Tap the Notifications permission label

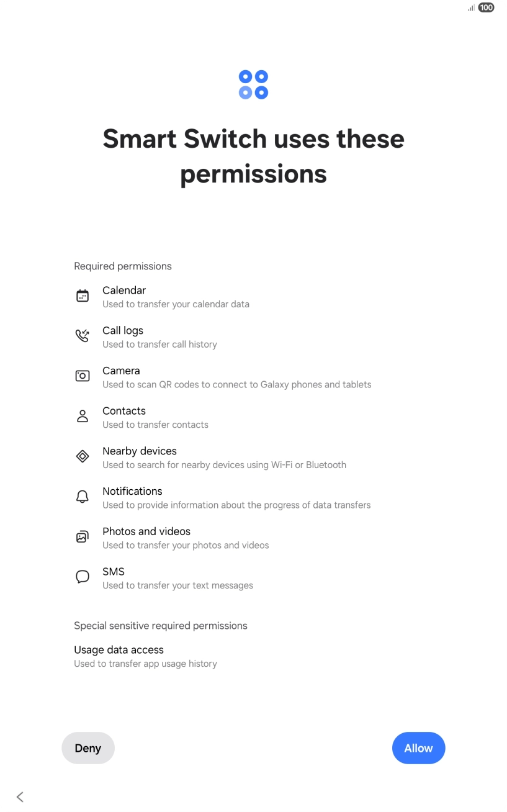click(x=132, y=491)
